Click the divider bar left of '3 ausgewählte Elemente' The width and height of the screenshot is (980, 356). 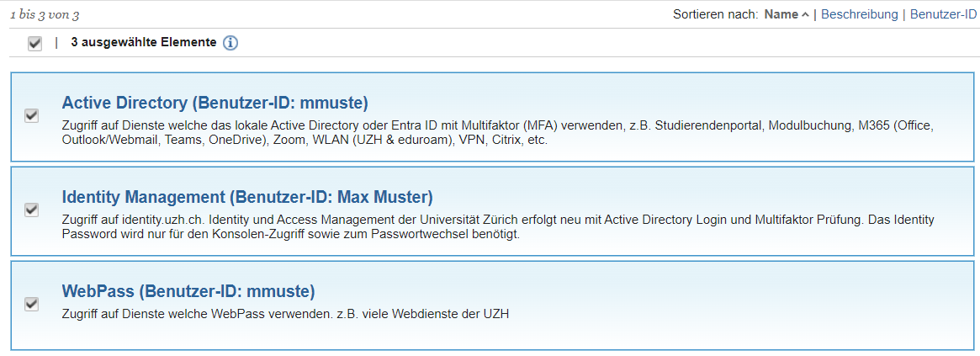(56, 43)
